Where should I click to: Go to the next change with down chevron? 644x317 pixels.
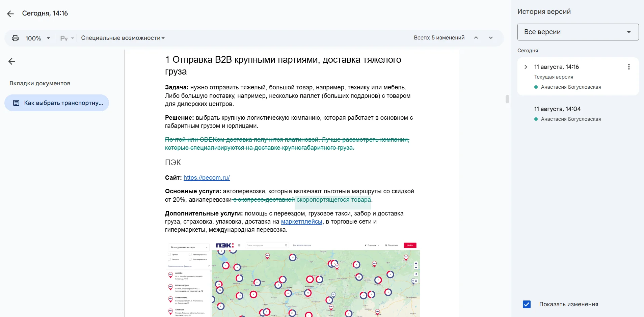click(491, 38)
